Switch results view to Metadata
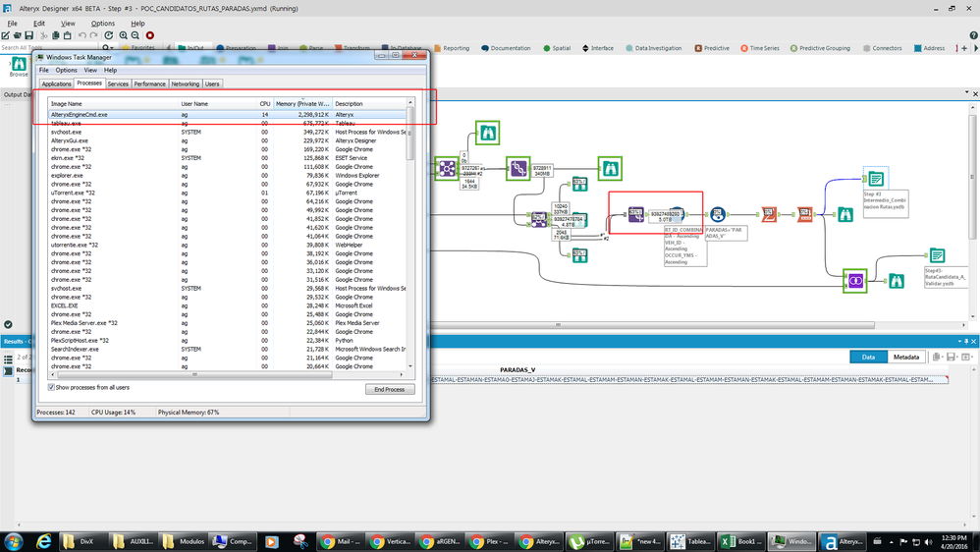980x552 pixels. point(905,357)
